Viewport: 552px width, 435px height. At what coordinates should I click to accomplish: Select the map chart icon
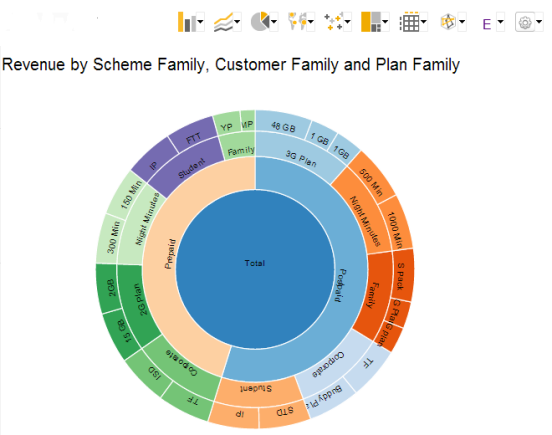point(297,21)
